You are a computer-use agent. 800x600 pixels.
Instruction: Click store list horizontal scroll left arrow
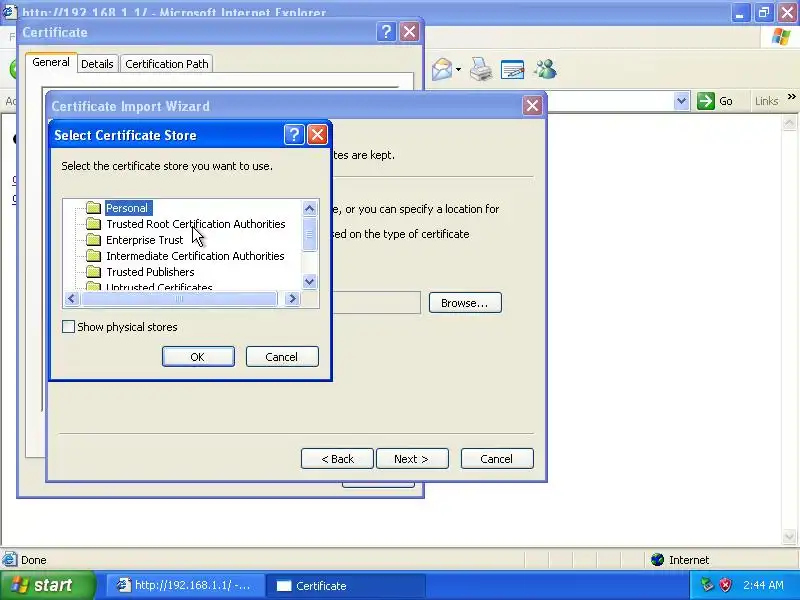(x=72, y=298)
